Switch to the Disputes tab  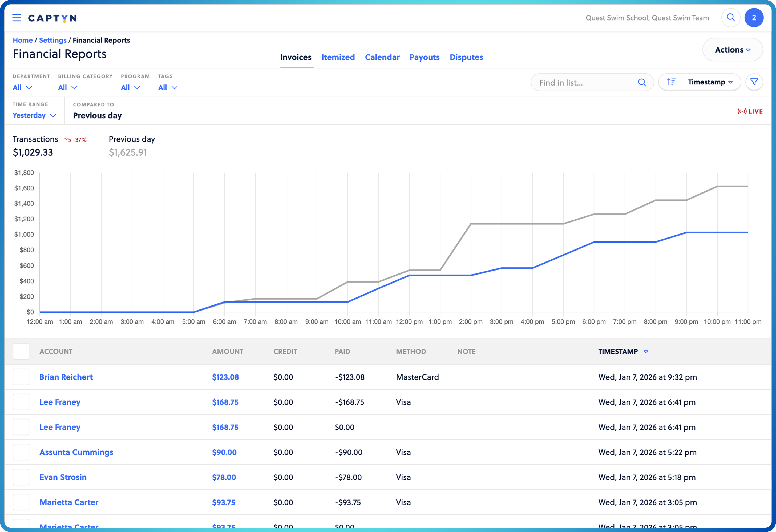tap(466, 57)
